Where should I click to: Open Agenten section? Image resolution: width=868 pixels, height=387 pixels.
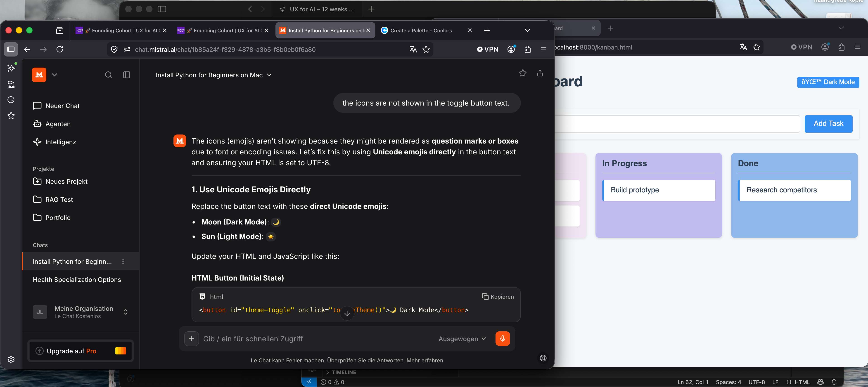tap(52, 124)
